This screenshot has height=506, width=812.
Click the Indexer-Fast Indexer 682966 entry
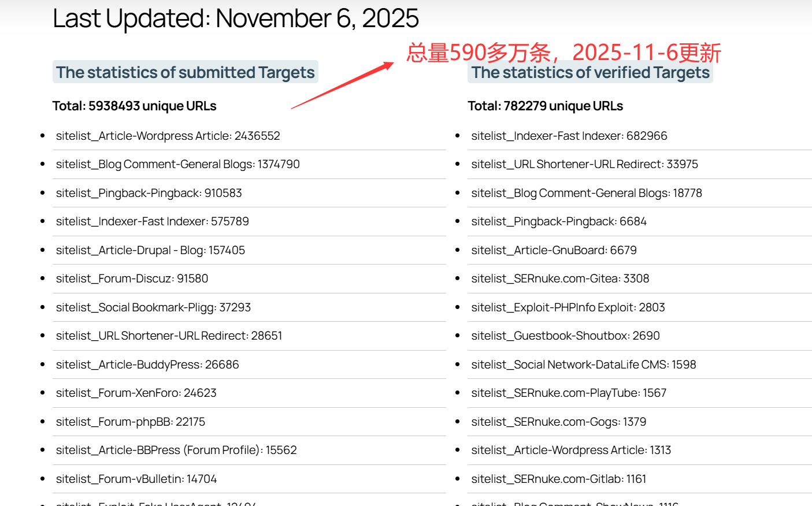pyautogui.click(x=569, y=136)
